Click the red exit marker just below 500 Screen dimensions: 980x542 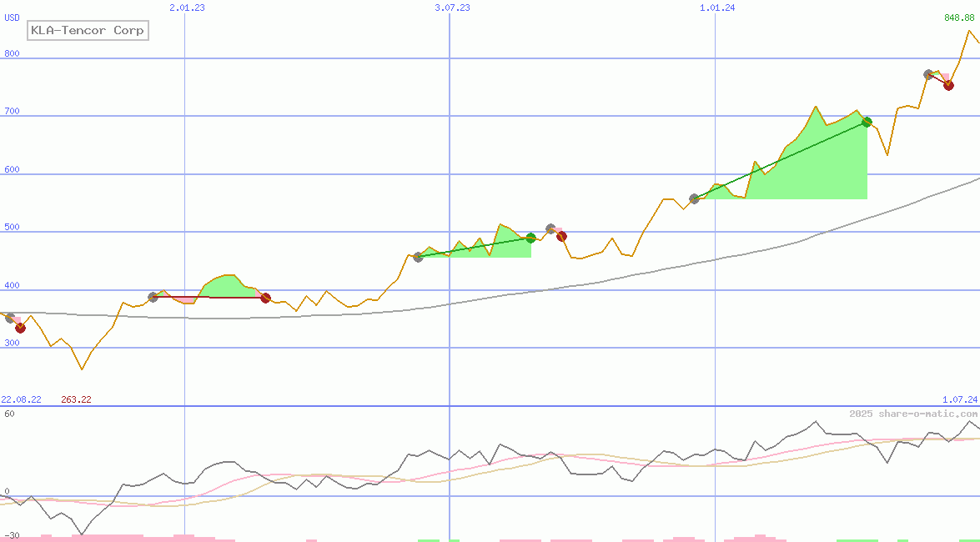(561, 236)
